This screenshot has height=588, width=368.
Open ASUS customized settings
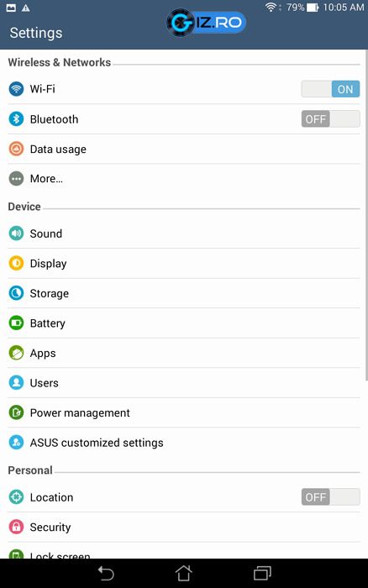(x=184, y=443)
